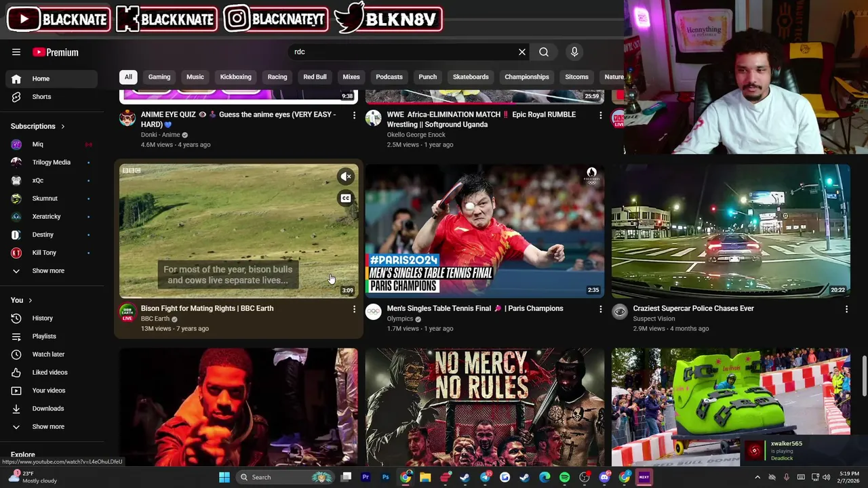This screenshot has width=868, height=488.
Task: Clear the search box with the X
Action: click(x=522, y=52)
